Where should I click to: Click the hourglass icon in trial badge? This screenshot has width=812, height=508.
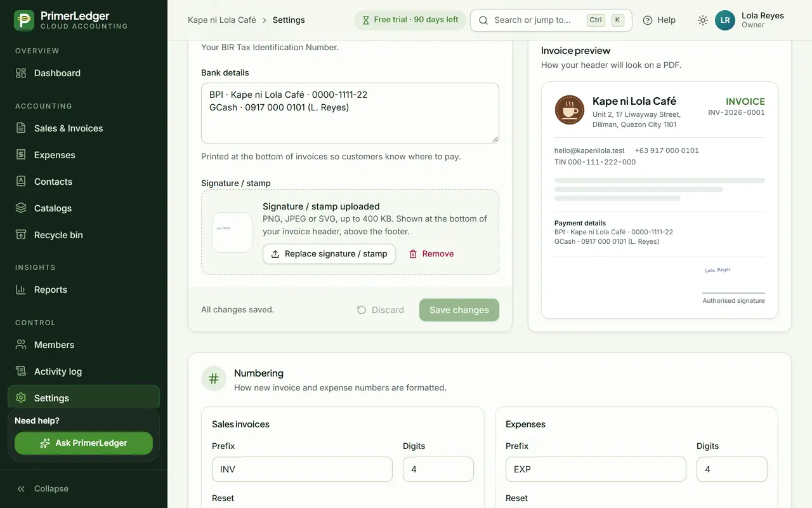point(366,20)
